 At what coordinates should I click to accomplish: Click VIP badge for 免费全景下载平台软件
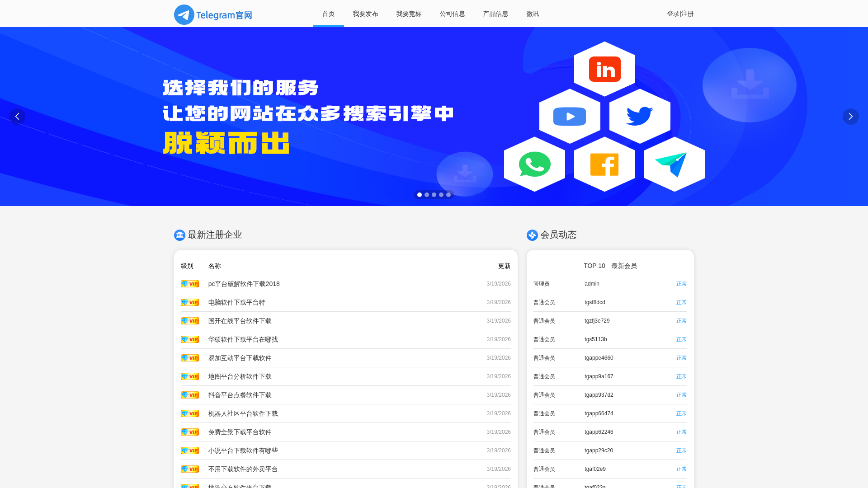click(x=190, y=432)
